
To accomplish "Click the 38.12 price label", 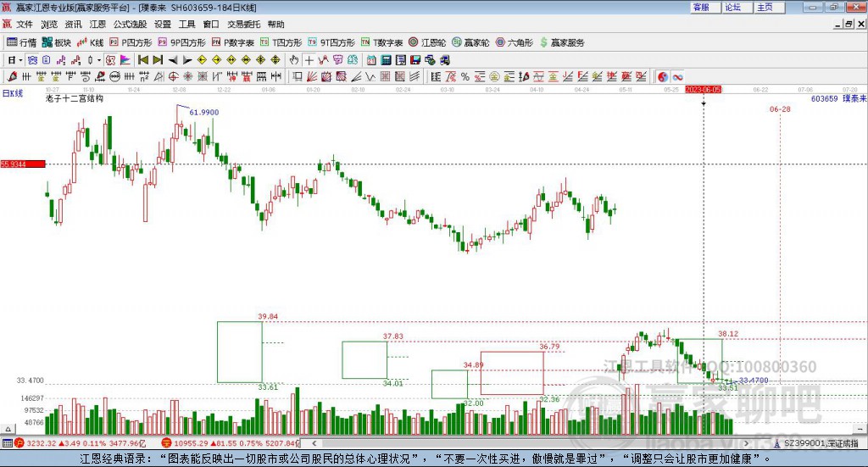I will pos(728,334).
